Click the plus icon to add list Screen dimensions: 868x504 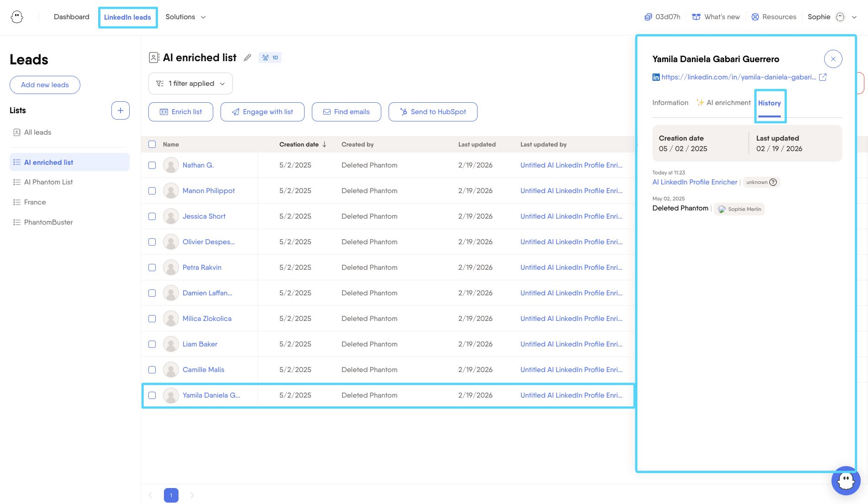pyautogui.click(x=121, y=110)
